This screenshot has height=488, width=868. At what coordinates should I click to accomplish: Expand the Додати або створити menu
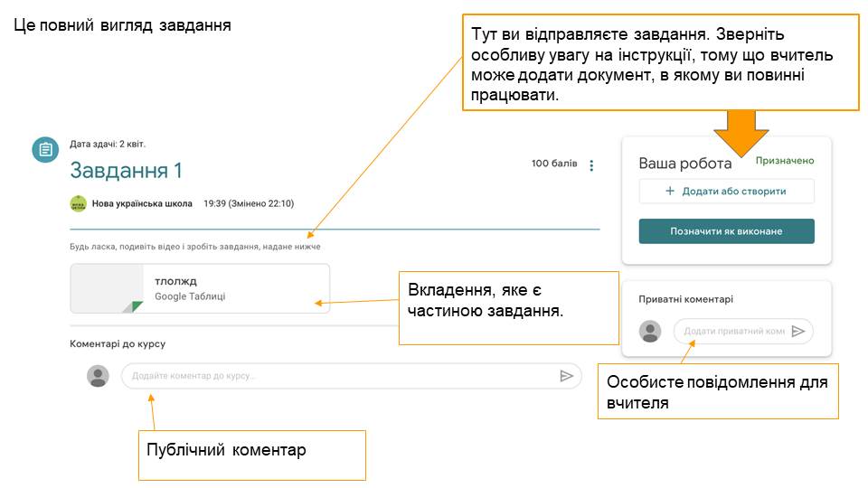click(x=726, y=192)
